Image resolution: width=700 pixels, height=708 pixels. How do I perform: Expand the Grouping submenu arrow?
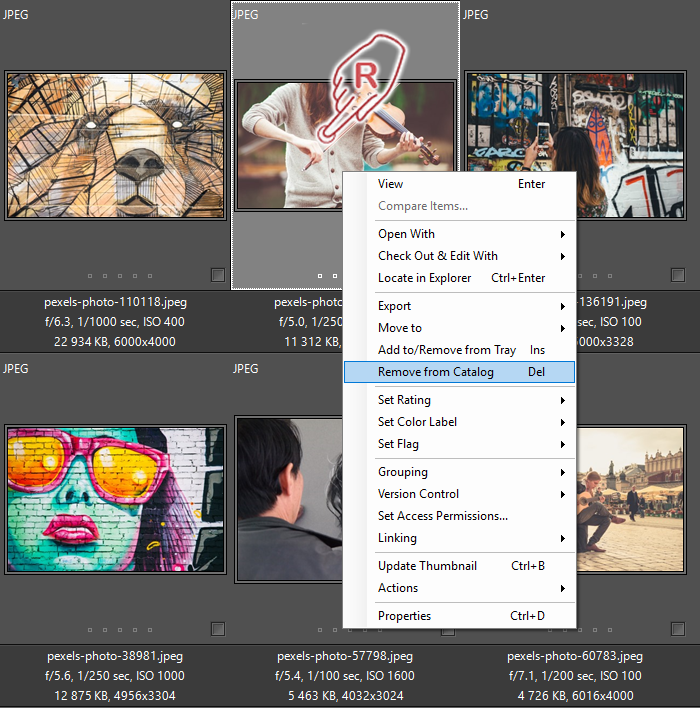click(x=563, y=473)
